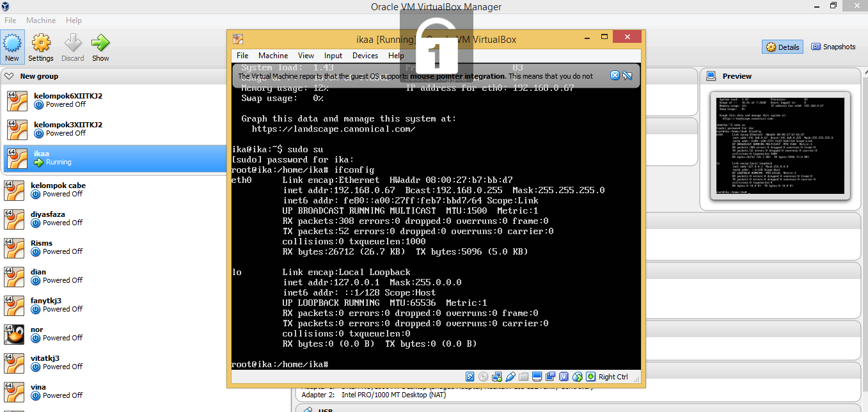Viewport: 868px width, 412px height.
Task: Click 'Powered Off' status under dian
Action: (x=63, y=280)
